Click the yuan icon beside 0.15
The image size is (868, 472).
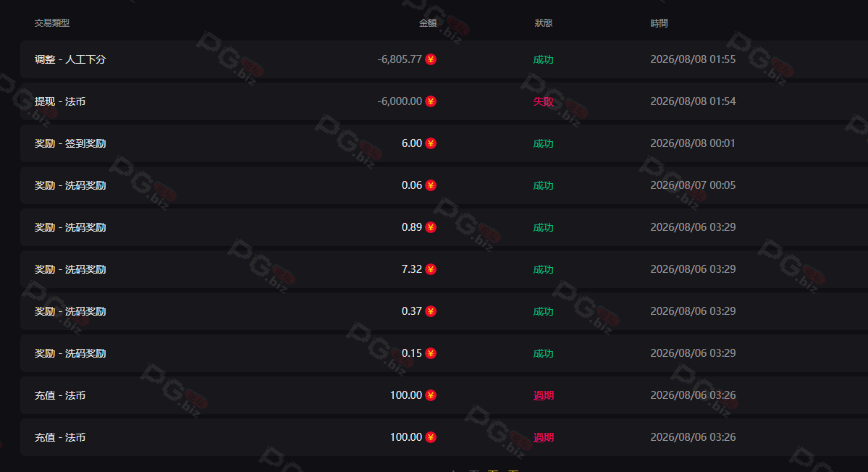pyautogui.click(x=431, y=353)
